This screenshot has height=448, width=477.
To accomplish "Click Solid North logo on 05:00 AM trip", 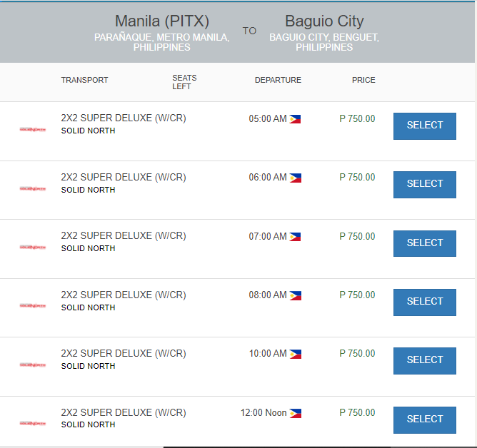I will (32, 129).
